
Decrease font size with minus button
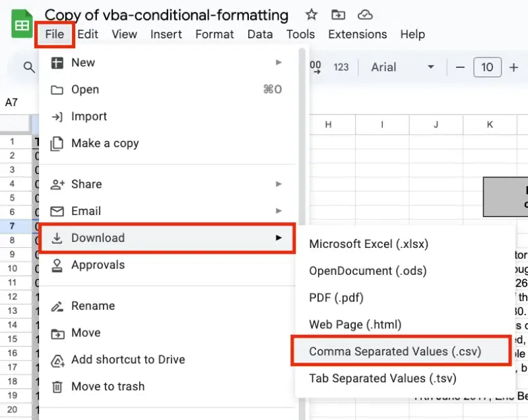(461, 67)
